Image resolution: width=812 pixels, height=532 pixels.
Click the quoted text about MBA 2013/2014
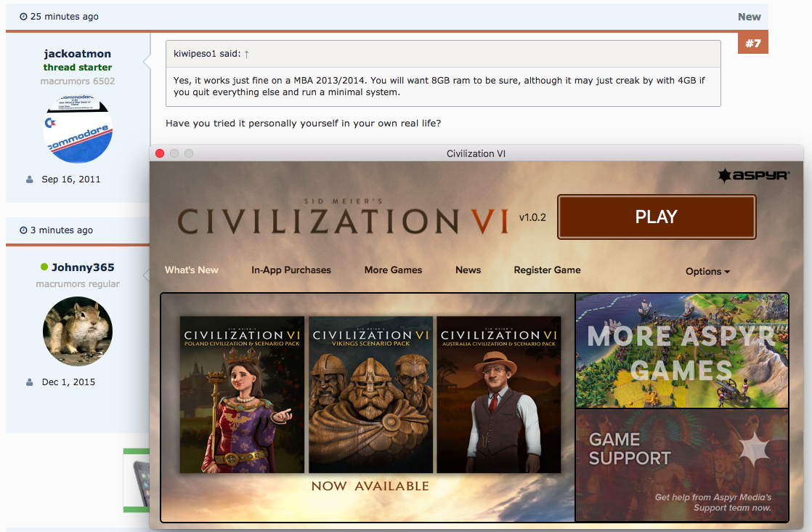(439, 86)
